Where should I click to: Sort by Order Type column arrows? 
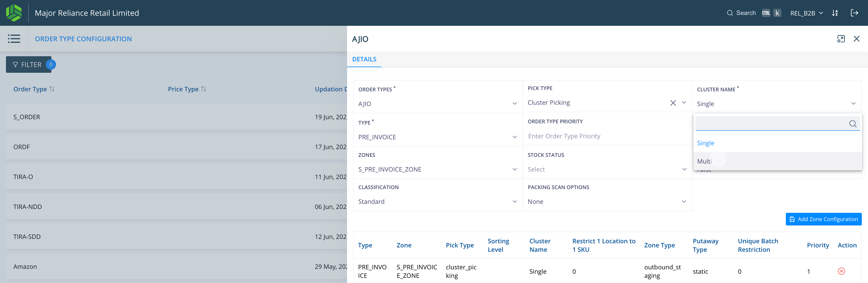tap(52, 89)
